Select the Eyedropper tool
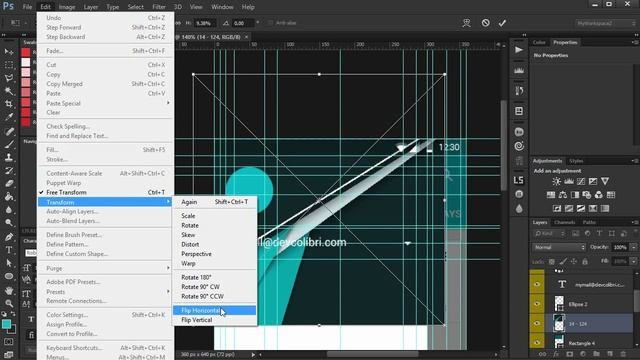The image size is (640, 360). click(x=9, y=118)
